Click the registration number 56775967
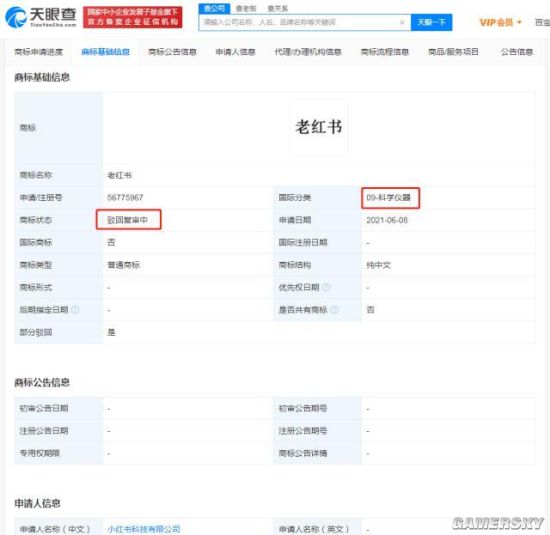Image resolution: width=550 pixels, height=535 pixels. click(x=125, y=198)
